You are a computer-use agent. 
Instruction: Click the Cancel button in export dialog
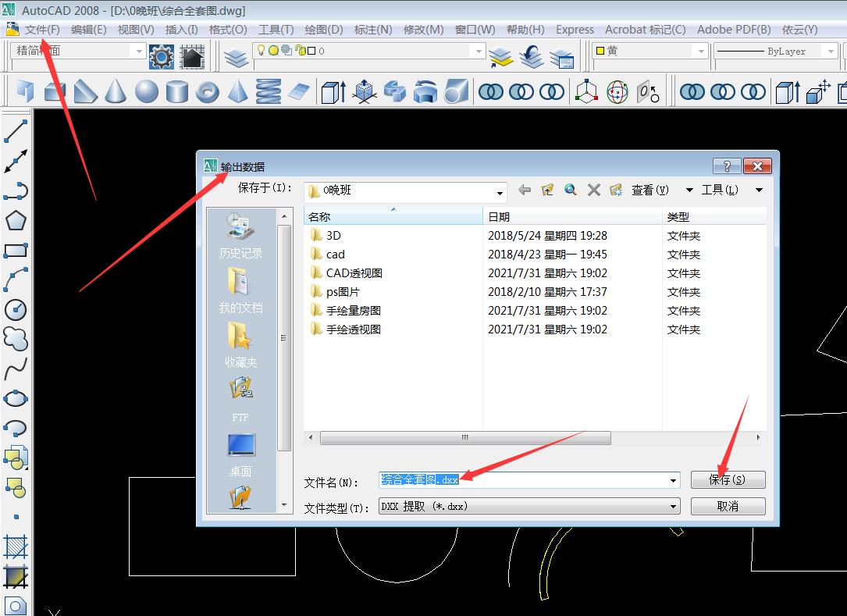(x=728, y=506)
